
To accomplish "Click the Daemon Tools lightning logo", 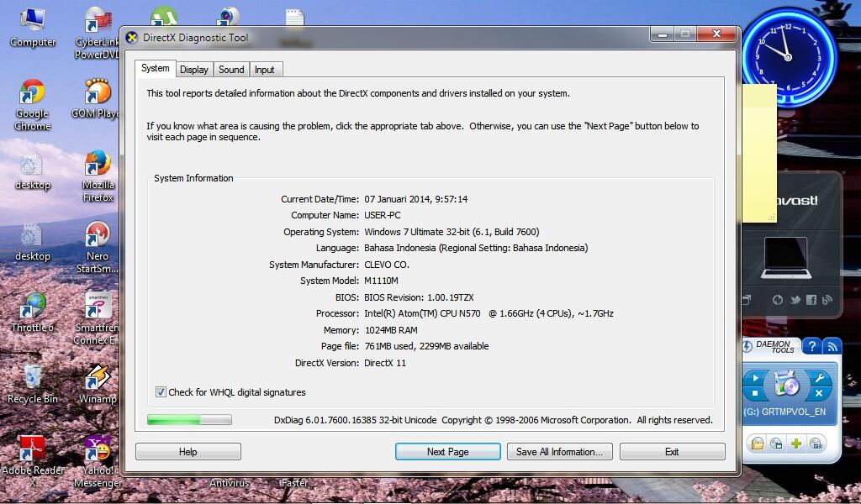I will click(x=747, y=346).
